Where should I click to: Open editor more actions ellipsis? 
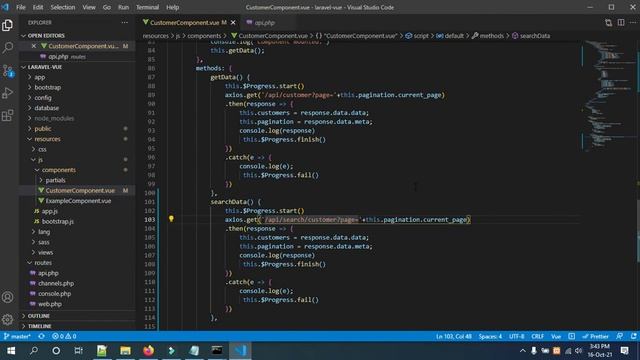point(633,22)
